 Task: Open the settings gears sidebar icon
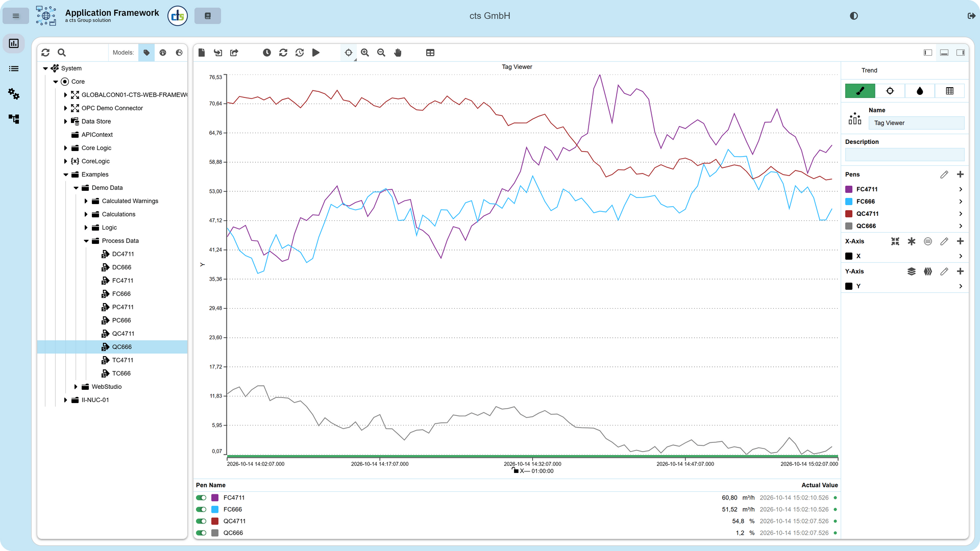(x=14, y=94)
